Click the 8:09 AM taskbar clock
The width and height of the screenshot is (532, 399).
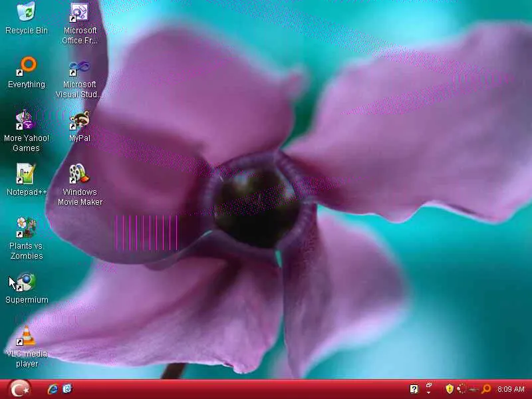click(511, 389)
